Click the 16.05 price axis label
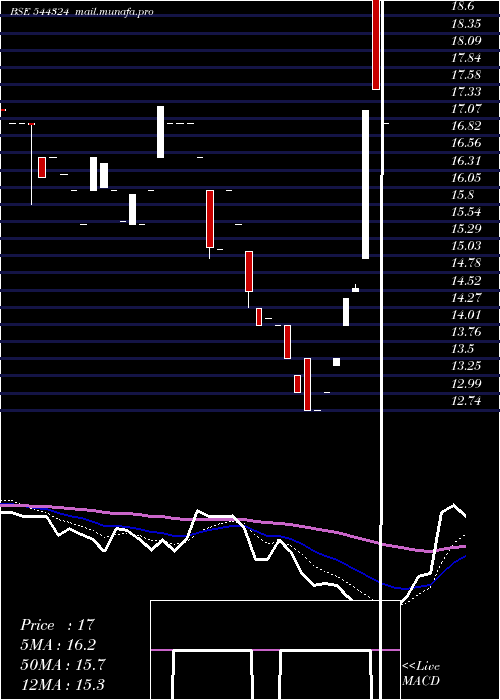500x700 pixels. [466, 178]
